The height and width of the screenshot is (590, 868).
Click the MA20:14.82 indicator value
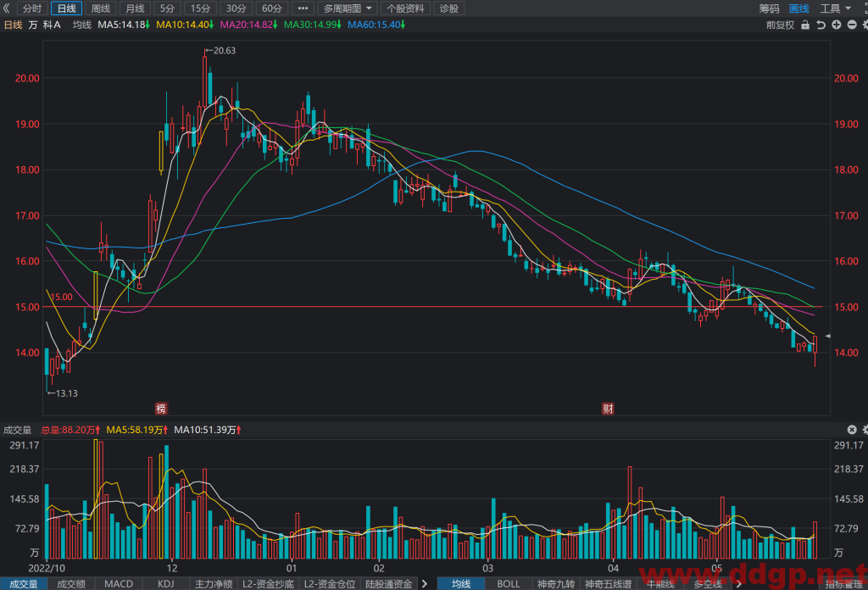tap(248, 25)
